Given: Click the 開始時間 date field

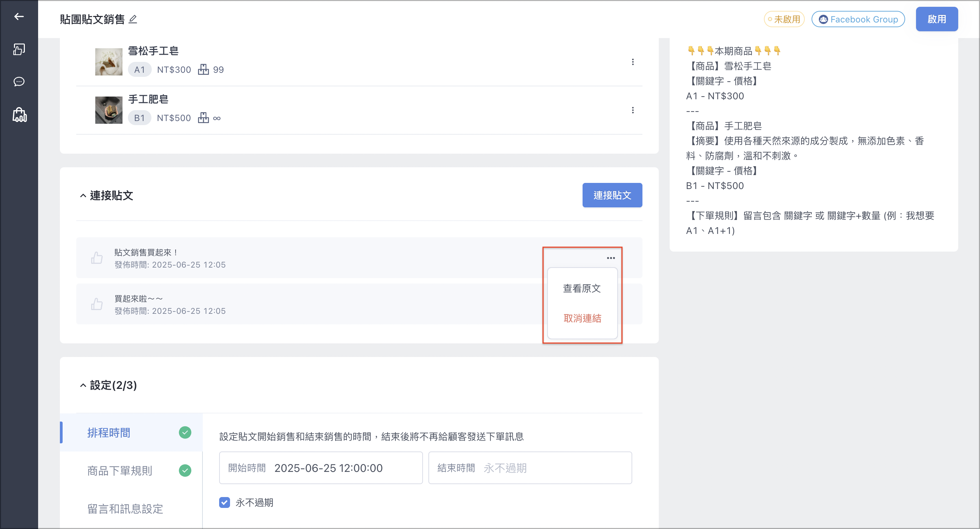Looking at the screenshot, I should coord(321,468).
